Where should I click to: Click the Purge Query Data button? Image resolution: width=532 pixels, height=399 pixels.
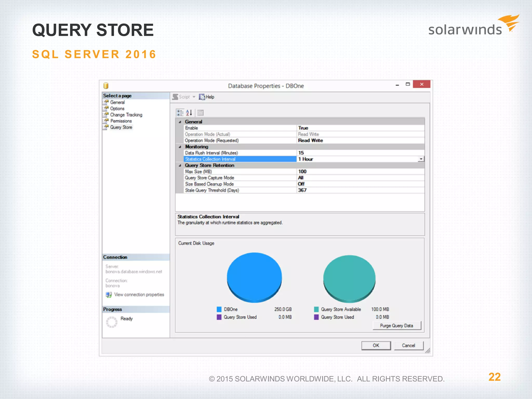397,326
